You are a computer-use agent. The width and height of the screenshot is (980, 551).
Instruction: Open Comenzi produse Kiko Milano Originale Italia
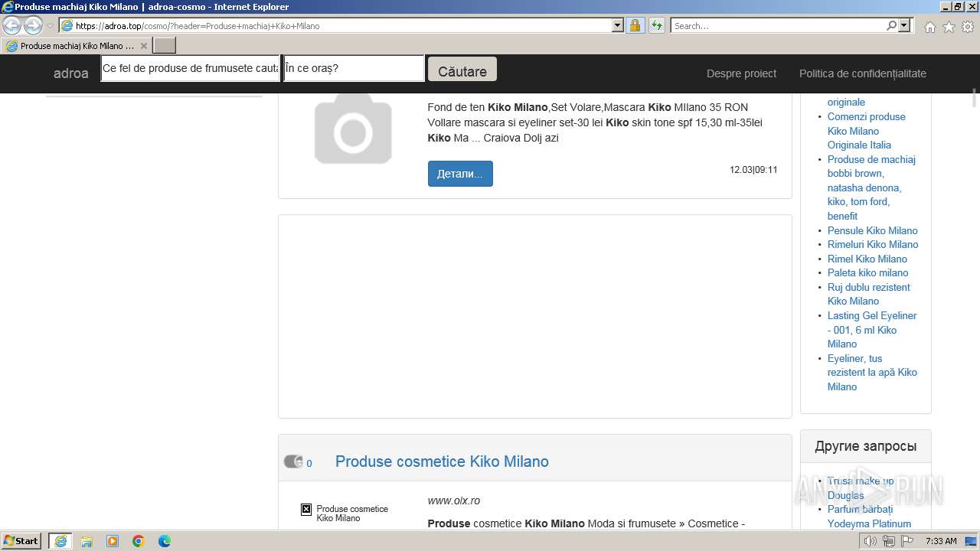[x=866, y=131]
